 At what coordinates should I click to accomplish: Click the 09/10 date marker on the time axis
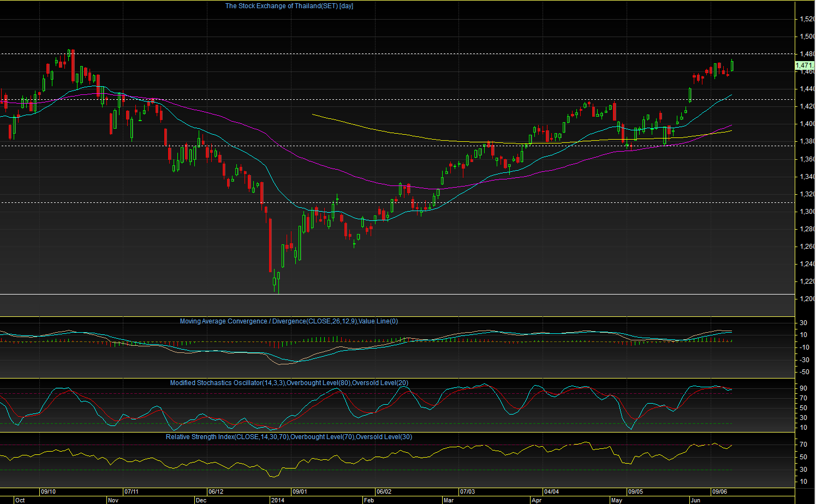point(48,491)
